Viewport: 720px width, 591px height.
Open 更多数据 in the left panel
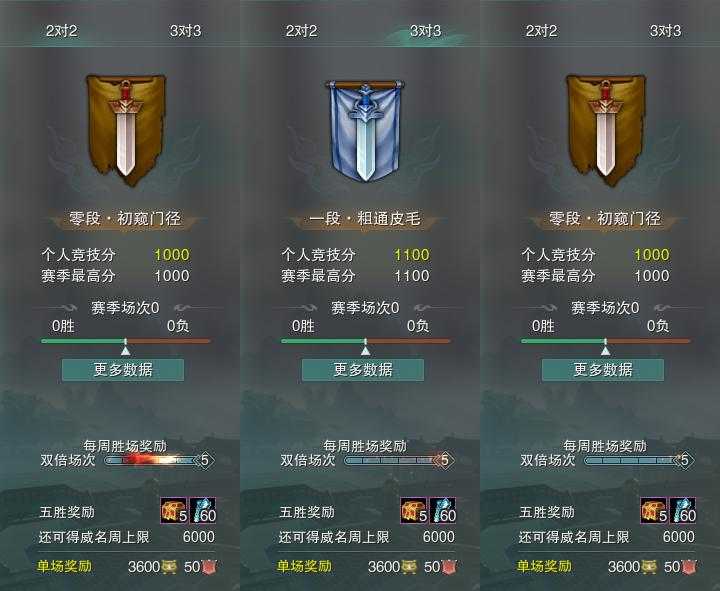[x=123, y=370]
